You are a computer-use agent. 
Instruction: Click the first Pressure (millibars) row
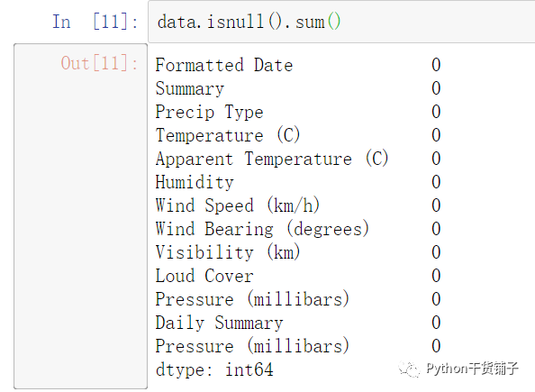pos(298,299)
